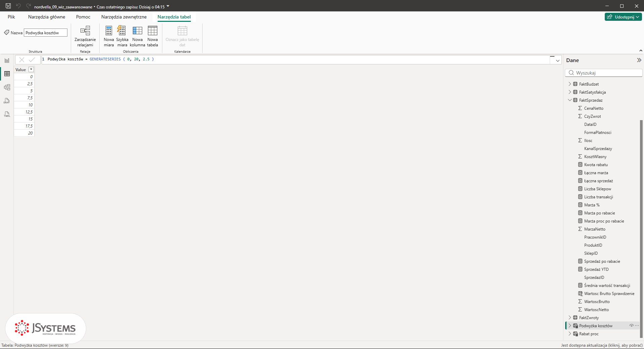This screenshot has height=349, width=644.
Task: Open the Pomoc tab
Action: 83,17
